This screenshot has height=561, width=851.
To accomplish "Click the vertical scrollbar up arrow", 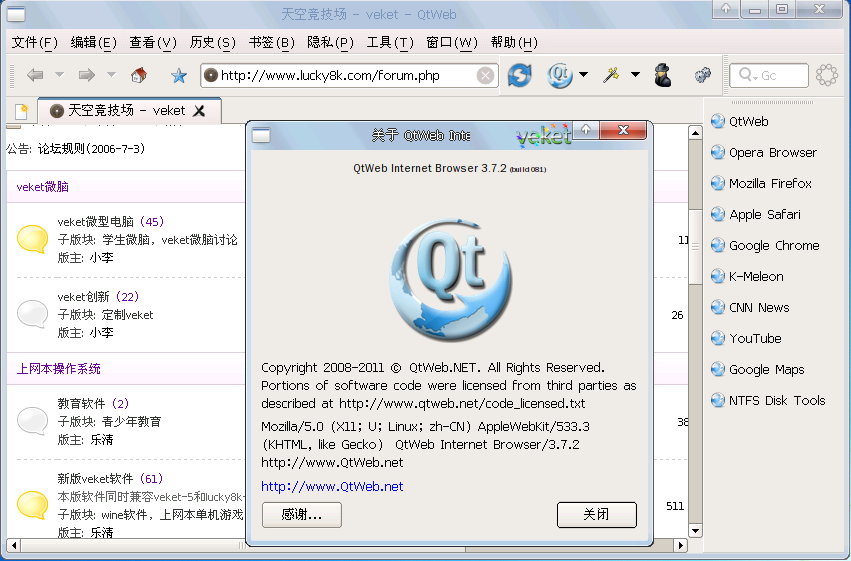I will (x=695, y=132).
